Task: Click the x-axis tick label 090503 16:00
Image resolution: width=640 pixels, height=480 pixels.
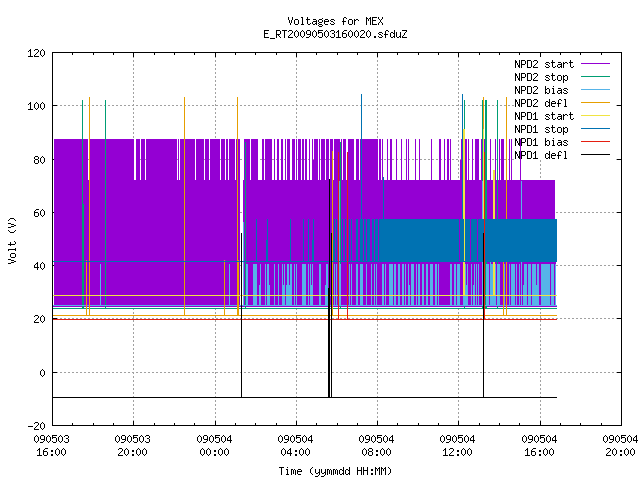Action: click(51, 446)
